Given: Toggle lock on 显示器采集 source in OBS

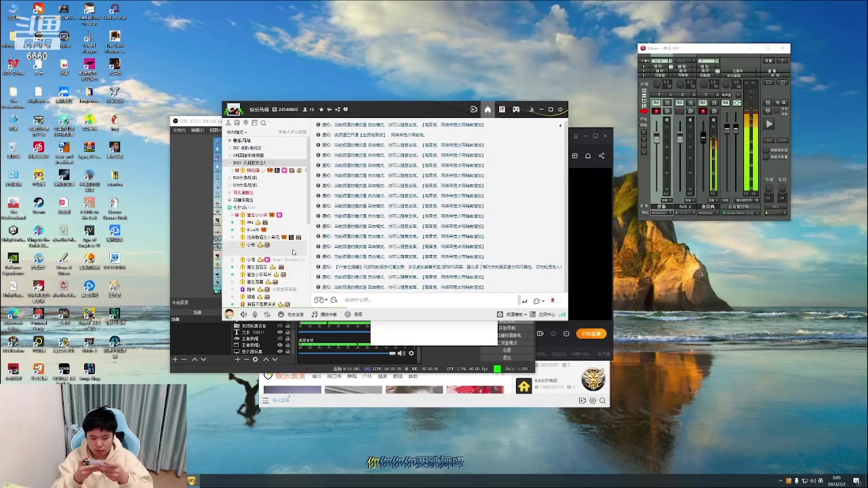Looking at the screenshot, I should (288, 352).
